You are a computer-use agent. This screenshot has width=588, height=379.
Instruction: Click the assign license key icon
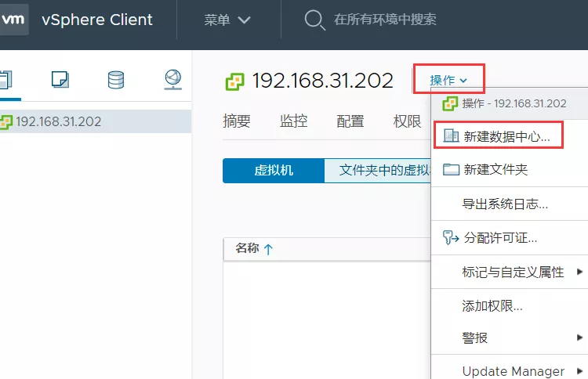pos(451,237)
